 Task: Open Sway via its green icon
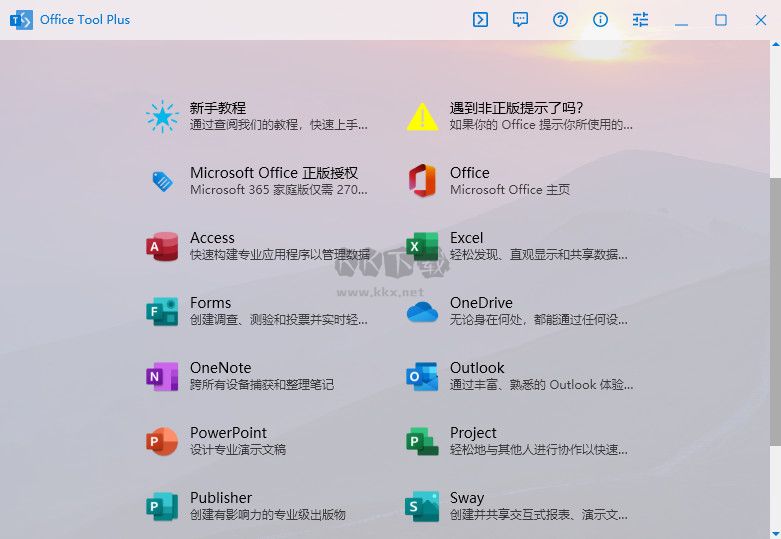tap(422, 507)
